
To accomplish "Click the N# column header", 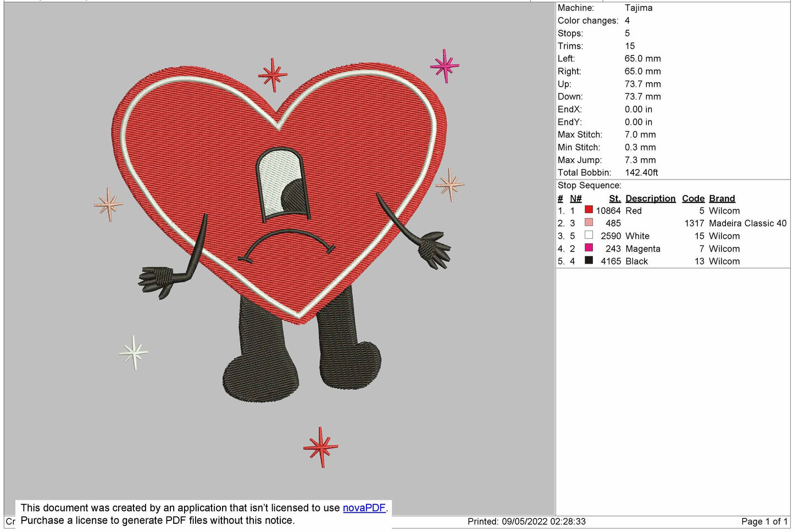I will [x=575, y=198].
